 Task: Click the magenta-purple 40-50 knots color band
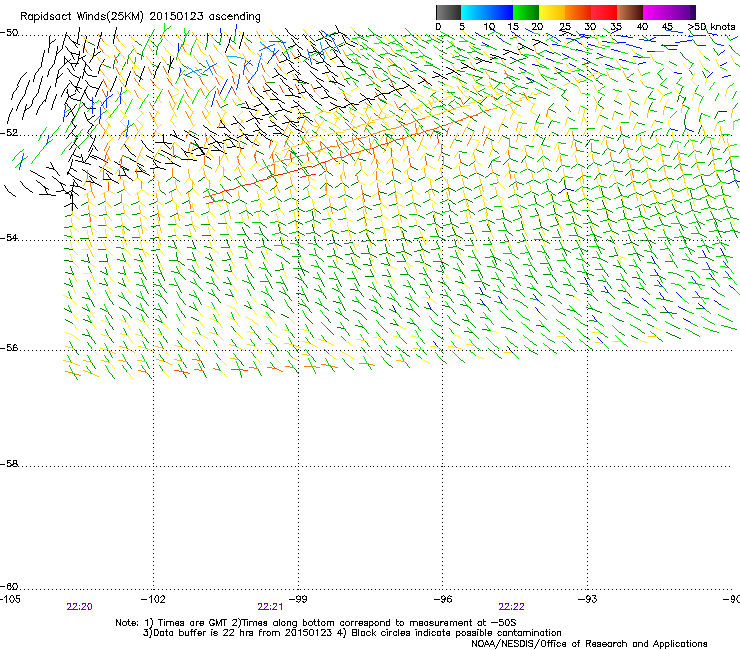pyautogui.click(x=669, y=12)
